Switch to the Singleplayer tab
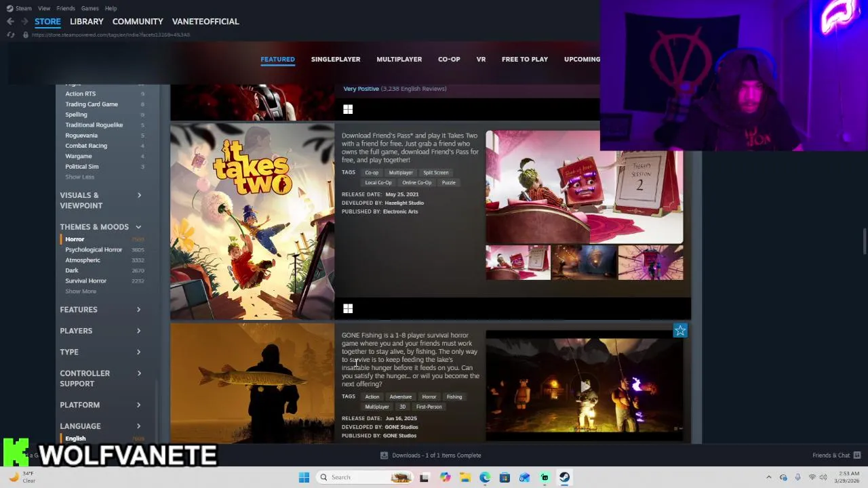Viewport: 868px width, 488px height. tap(336, 59)
